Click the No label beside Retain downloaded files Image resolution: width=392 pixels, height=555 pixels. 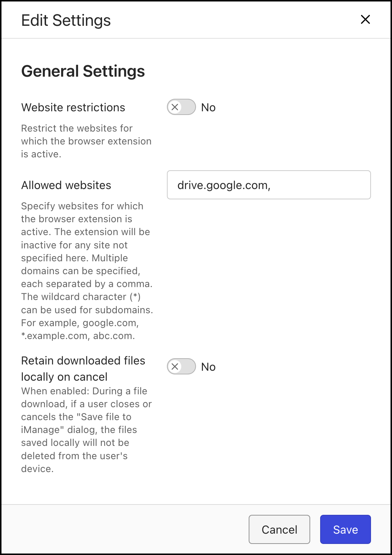[x=208, y=367]
